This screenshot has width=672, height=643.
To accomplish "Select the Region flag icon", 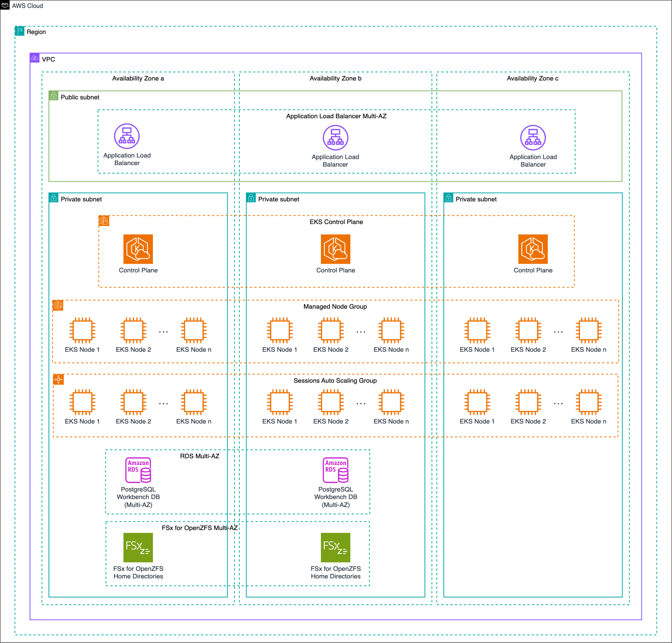I will (20, 31).
